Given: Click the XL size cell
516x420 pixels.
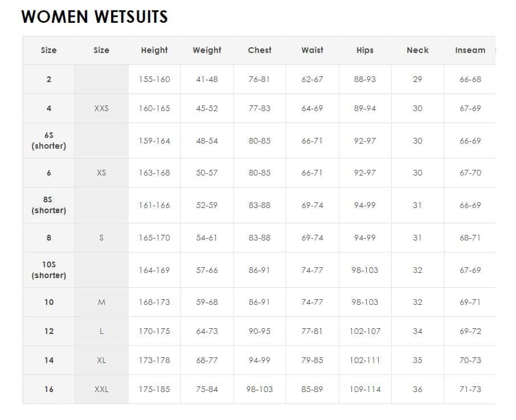Looking at the screenshot, I should [x=101, y=360].
